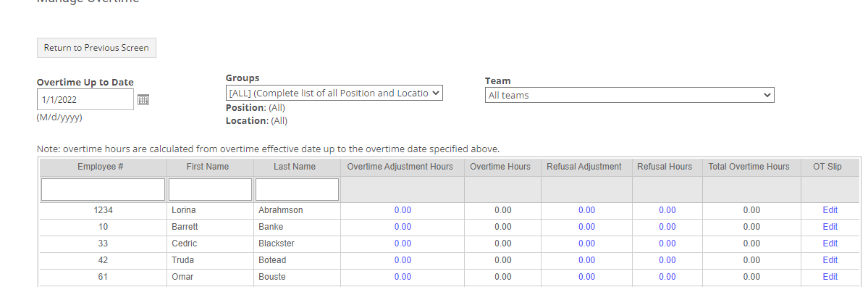
Task: Click last name Banke
Action: (271, 227)
